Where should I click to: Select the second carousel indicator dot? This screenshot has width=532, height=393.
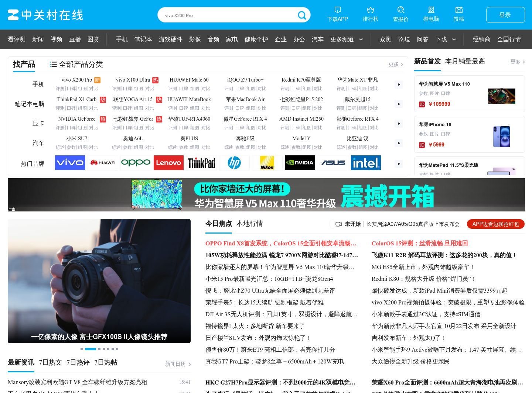(91, 349)
